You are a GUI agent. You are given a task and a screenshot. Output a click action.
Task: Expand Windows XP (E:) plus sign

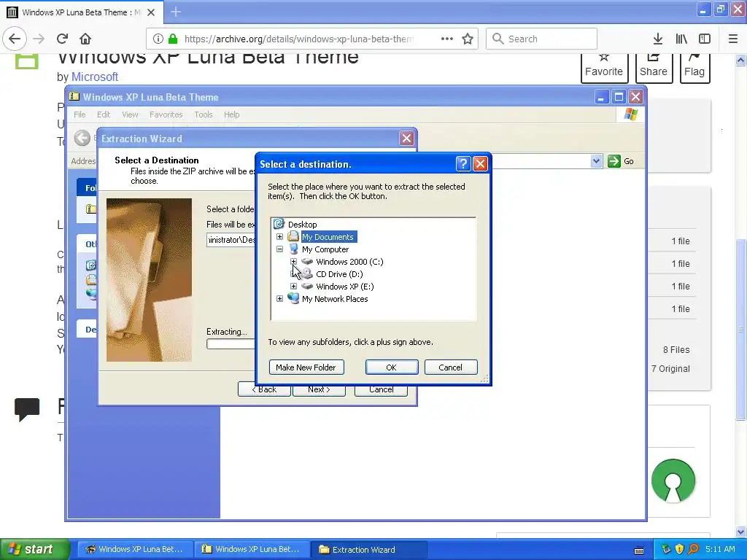click(x=293, y=286)
